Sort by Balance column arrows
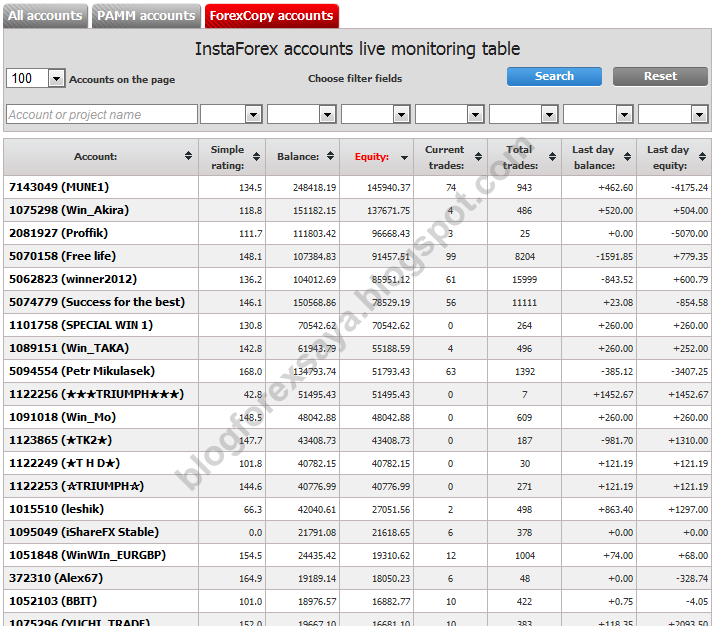The image size is (715, 626). point(331,156)
